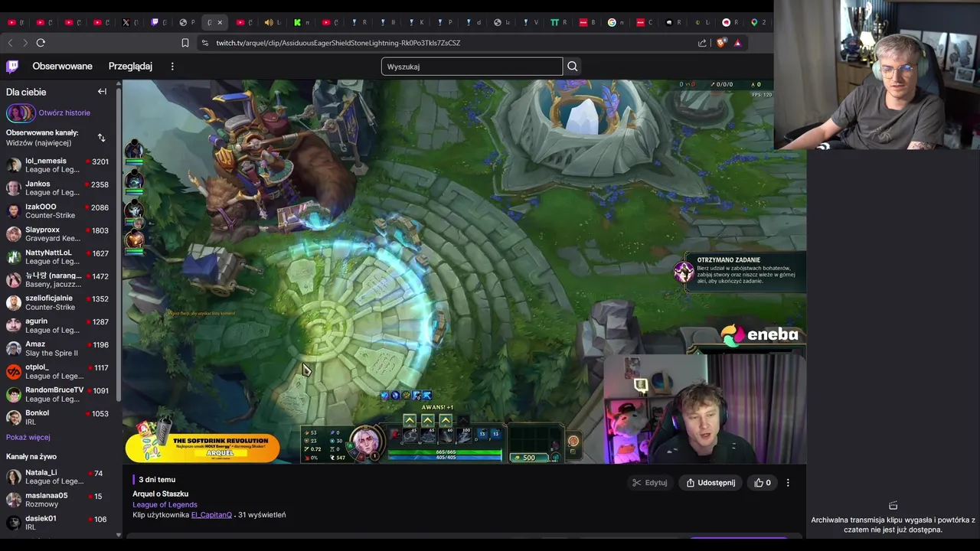The image size is (980, 551).
Task: Switch to the X (Twitter) browser tab
Action: (x=126, y=22)
